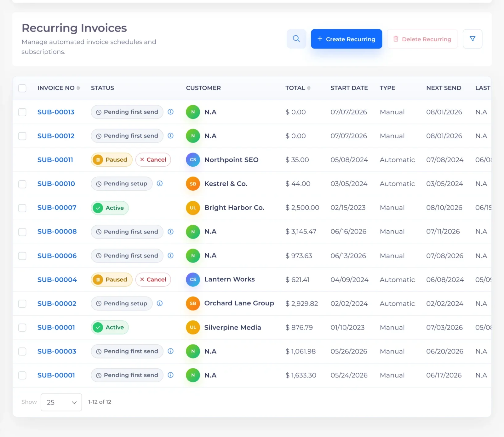
Task: Click Active status badge for Silverpine Media
Action: pos(110,327)
